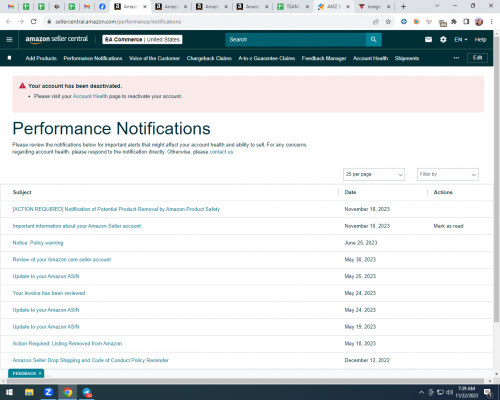500x400 pixels.
Task: Bookmark this page with the star icon
Action: [x=388, y=22]
